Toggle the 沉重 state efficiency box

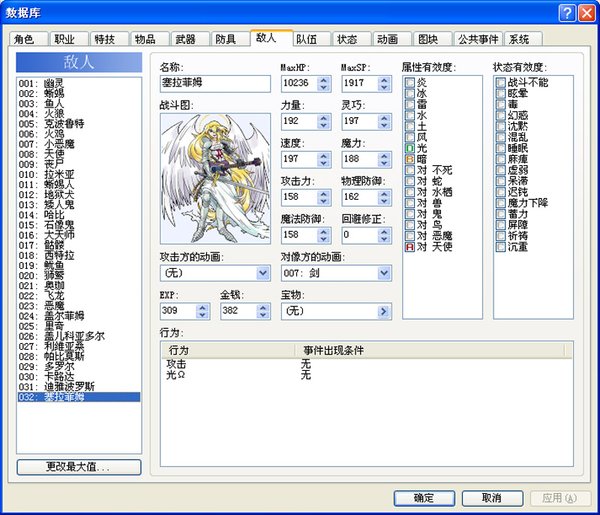(x=500, y=247)
